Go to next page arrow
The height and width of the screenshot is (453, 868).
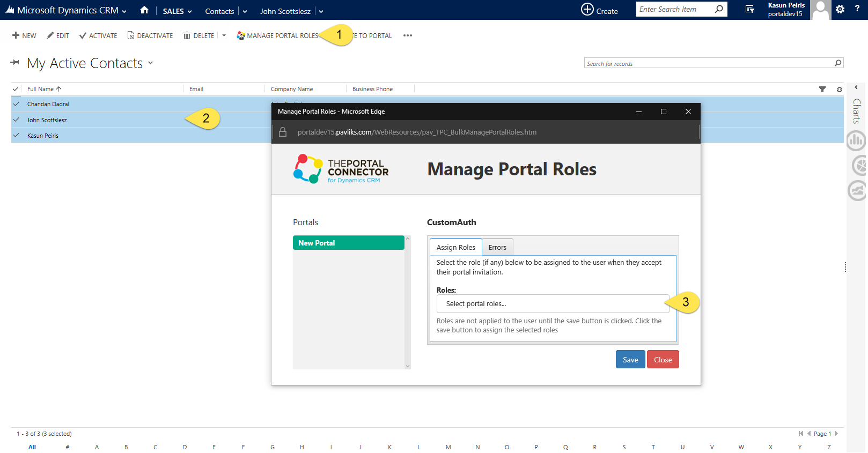click(x=836, y=434)
